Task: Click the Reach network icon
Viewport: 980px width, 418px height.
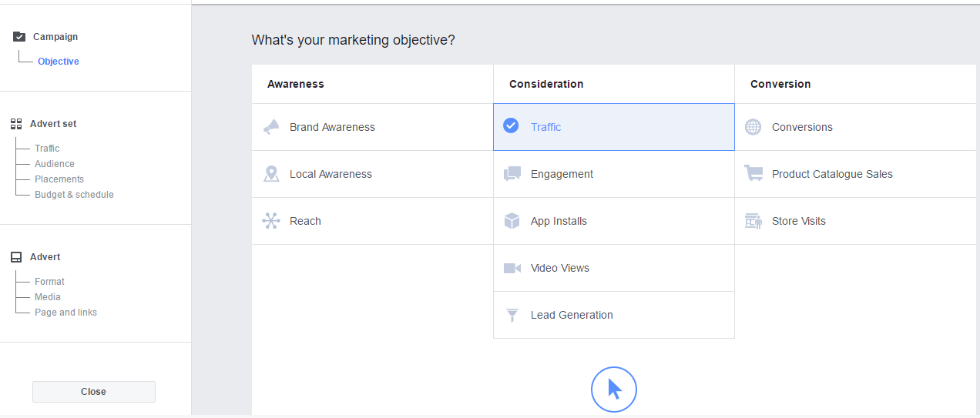Action: click(x=271, y=221)
